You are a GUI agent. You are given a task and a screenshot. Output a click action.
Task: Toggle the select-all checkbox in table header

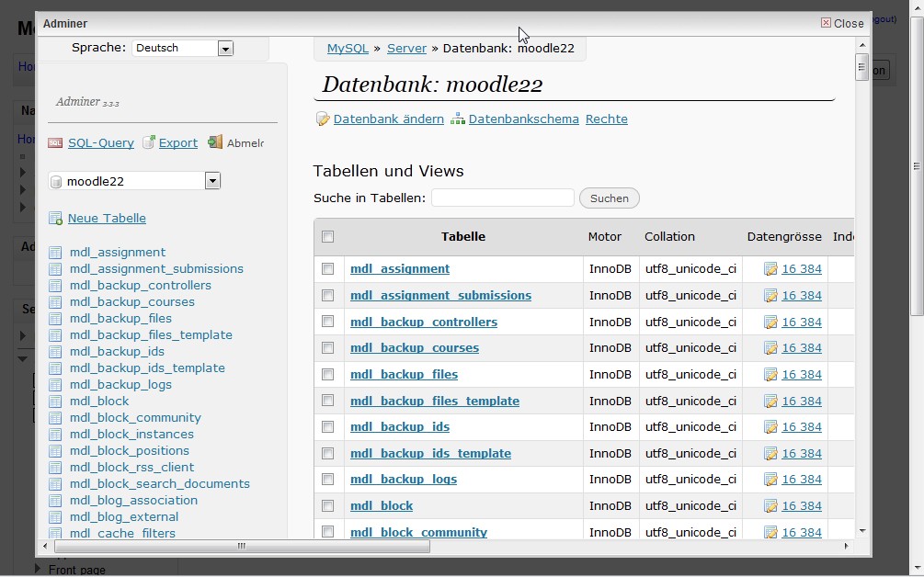pyautogui.click(x=328, y=237)
